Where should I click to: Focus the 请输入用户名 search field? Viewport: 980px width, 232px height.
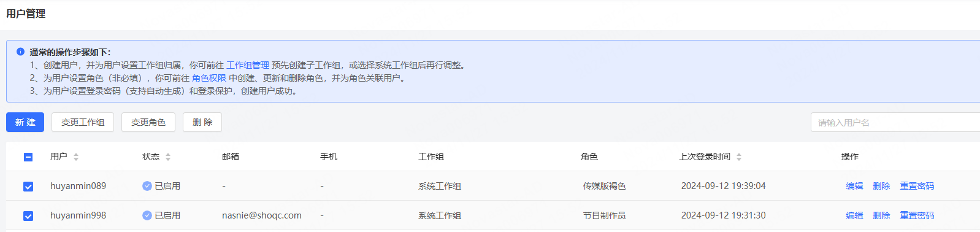(x=895, y=122)
